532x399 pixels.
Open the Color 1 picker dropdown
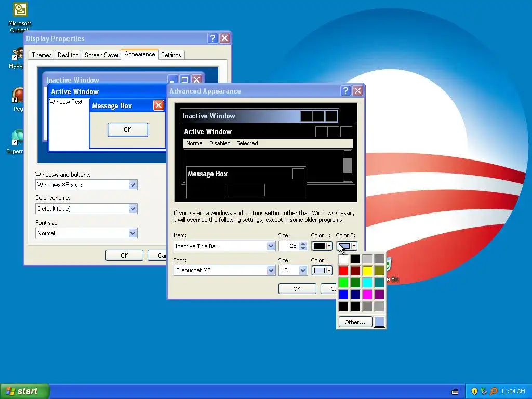[x=322, y=246]
